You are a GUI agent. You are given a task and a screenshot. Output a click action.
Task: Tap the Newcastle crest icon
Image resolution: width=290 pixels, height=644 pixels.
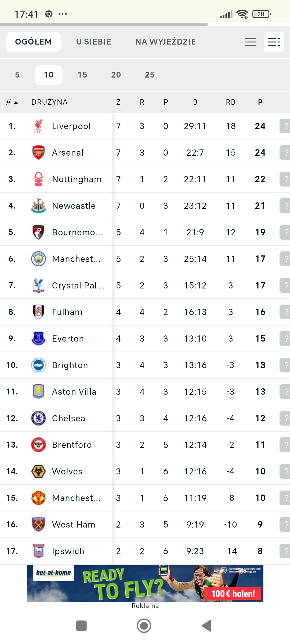(38, 206)
